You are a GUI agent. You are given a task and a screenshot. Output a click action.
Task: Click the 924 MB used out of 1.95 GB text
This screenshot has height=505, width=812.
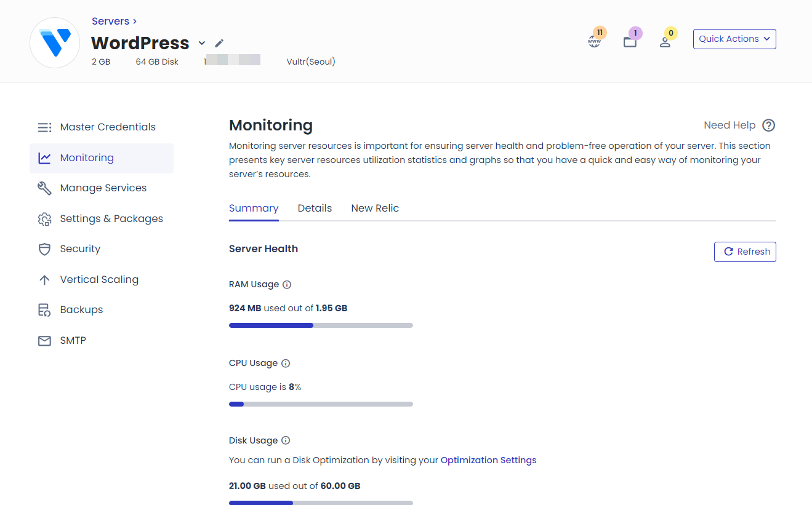pyautogui.click(x=288, y=308)
